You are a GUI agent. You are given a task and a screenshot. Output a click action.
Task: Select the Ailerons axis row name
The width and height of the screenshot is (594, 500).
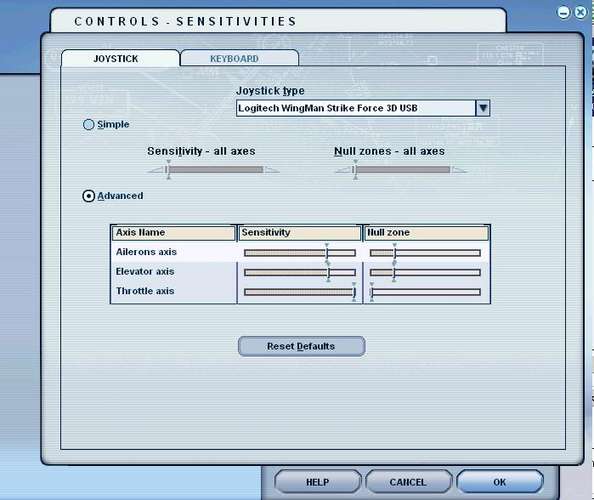[x=146, y=252]
